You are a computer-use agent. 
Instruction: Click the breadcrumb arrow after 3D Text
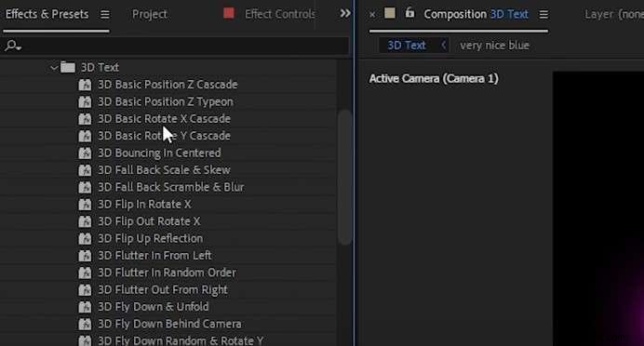444,46
